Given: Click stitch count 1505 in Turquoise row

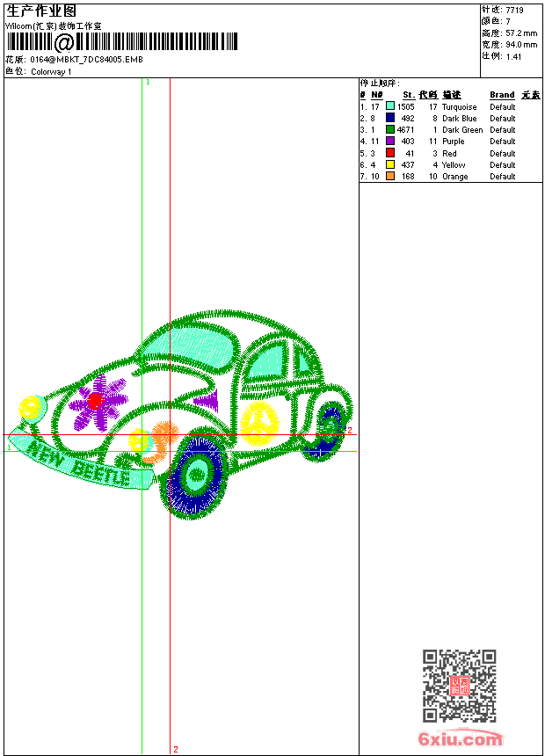Looking at the screenshot, I should point(405,107).
